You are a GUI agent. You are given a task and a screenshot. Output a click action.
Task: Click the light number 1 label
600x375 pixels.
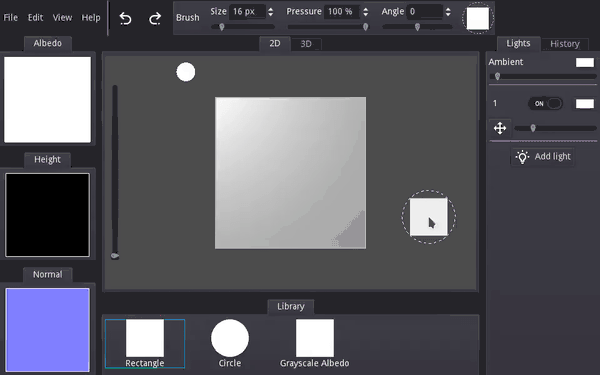pos(495,103)
